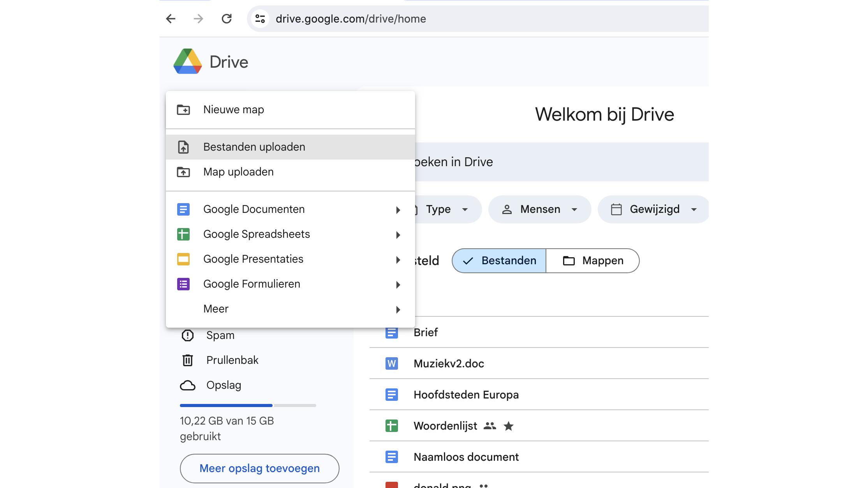Select the Bestanden view toggle

[499, 261]
